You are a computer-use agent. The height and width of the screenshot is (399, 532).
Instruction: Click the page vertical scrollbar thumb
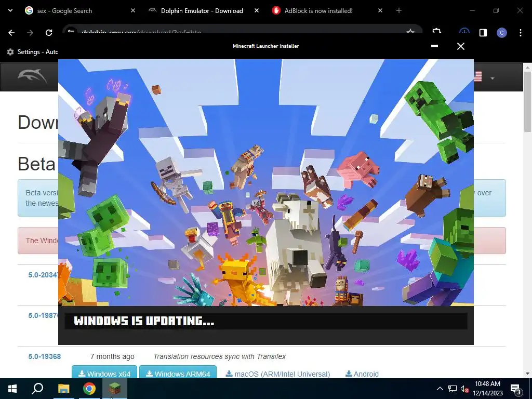[527, 102]
